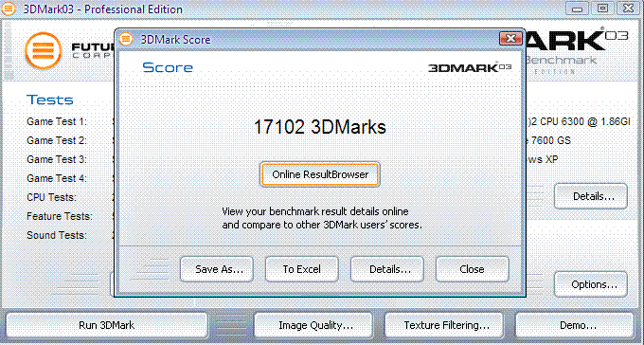Close 3DMark Score dialog with red X
The width and height of the screenshot is (644, 345).
click(510, 39)
